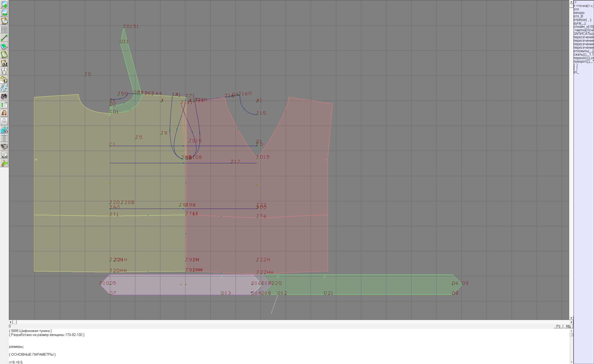
Task: Open the 3D view icon
Action: [4, 130]
